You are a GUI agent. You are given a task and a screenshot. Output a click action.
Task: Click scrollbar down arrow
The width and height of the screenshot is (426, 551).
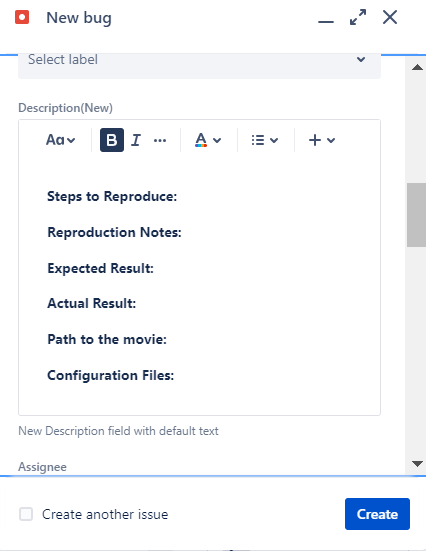coord(417,464)
